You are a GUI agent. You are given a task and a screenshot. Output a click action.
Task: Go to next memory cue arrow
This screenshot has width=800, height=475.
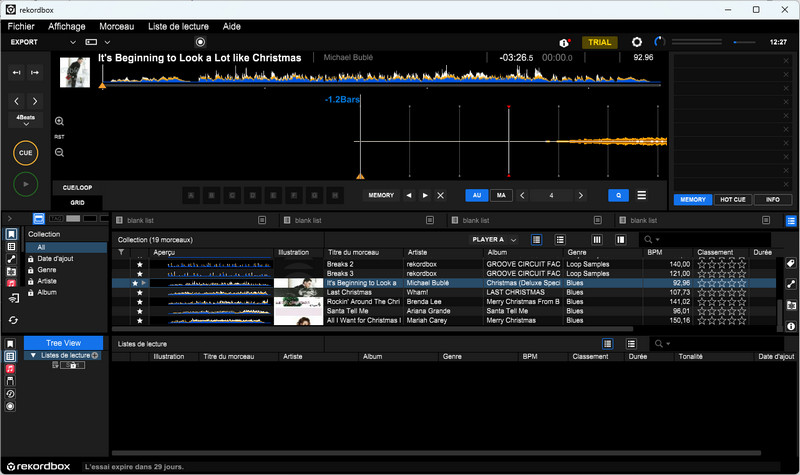tap(425, 195)
